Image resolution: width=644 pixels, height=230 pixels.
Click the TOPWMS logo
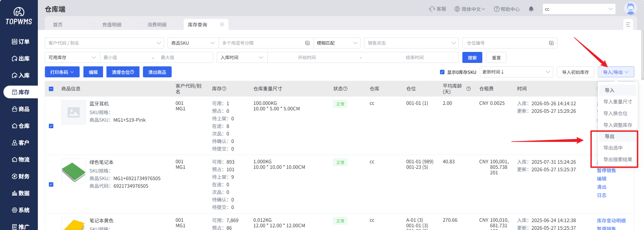pos(19,16)
